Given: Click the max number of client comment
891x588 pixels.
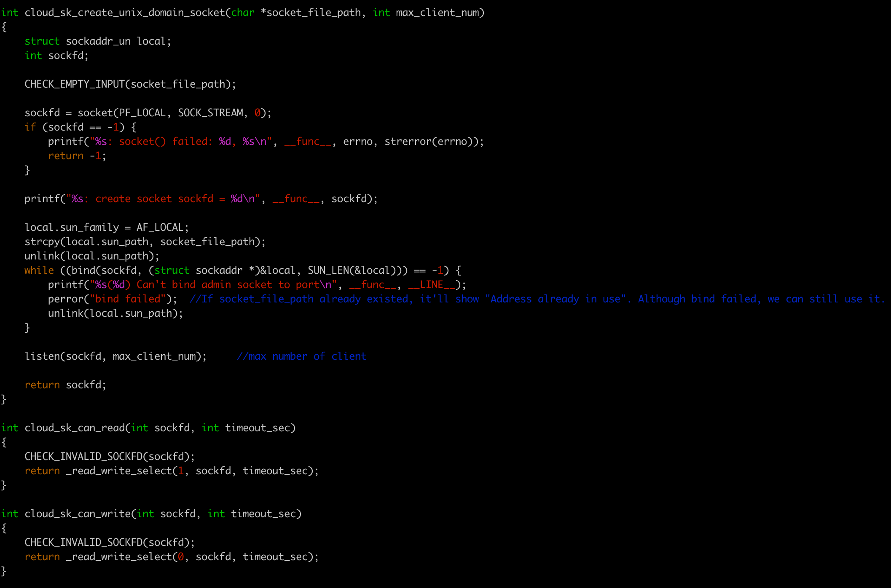Looking at the screenshot, I should pyautogui.click(x=301, y=356).
